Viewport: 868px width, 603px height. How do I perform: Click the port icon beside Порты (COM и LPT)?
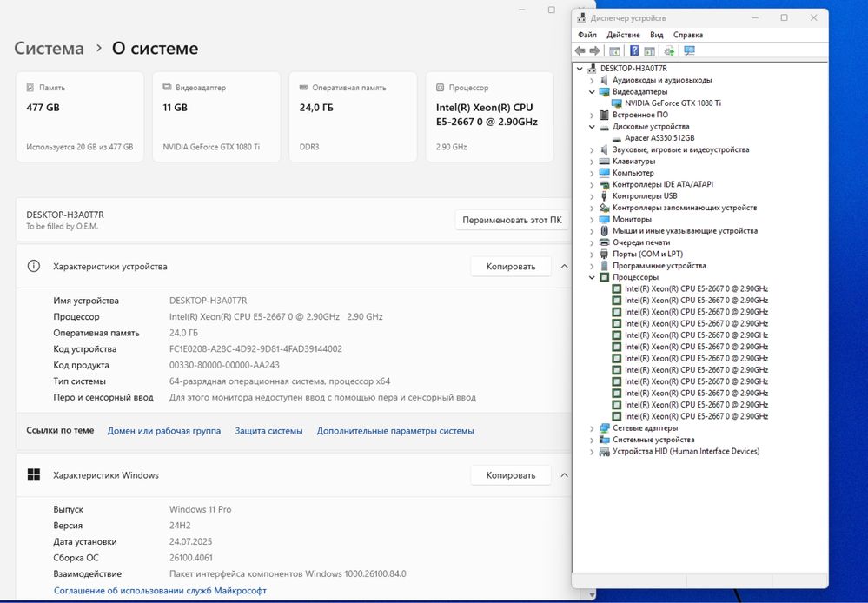pyautogui.click(x=605, y=255)
